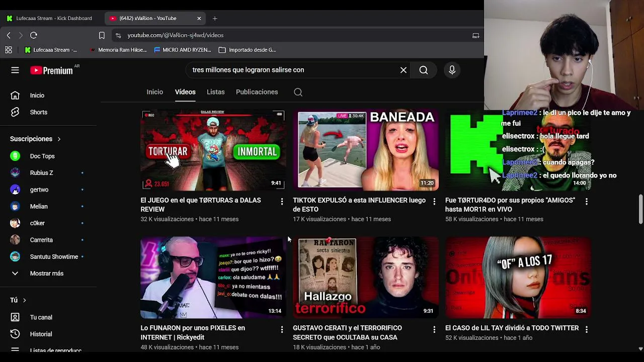Open the browser apps grid icon
Screen dimensions: 644x362
pyautogui.click(x=9, y=50)
